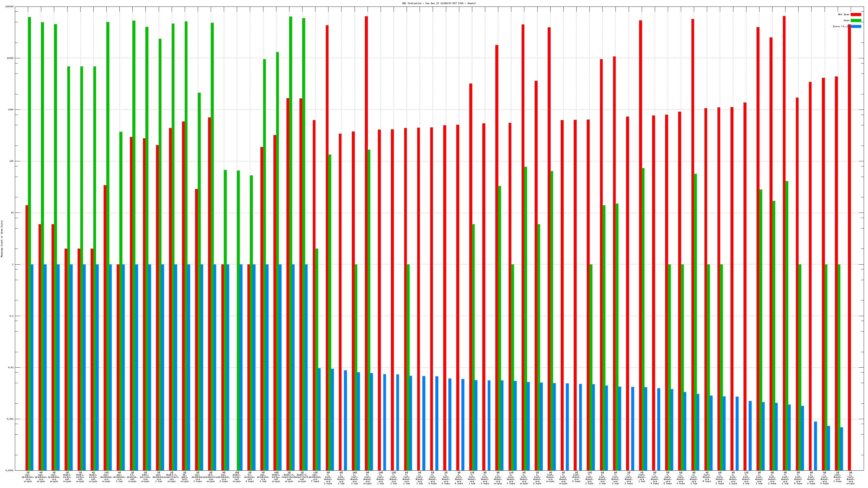
Task: Click the 'Score (0..1)' legend text
Action: coord(840,27)
